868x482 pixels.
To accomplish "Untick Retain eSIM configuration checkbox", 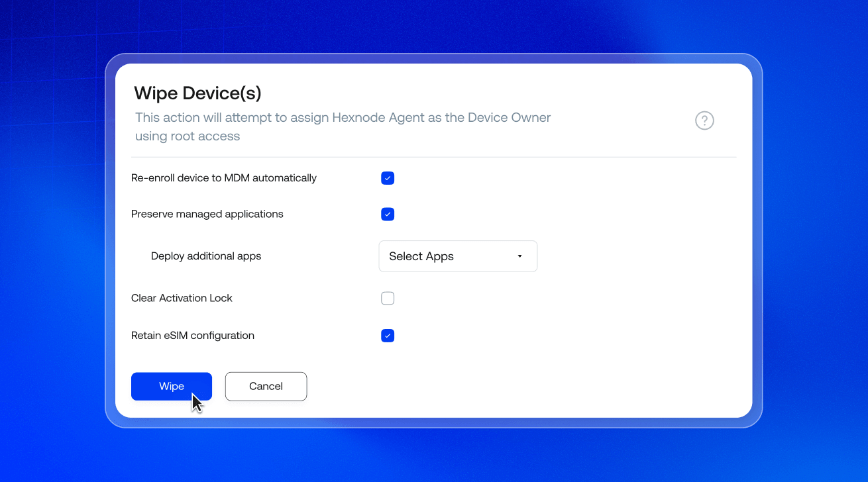I will pos(388,336).
